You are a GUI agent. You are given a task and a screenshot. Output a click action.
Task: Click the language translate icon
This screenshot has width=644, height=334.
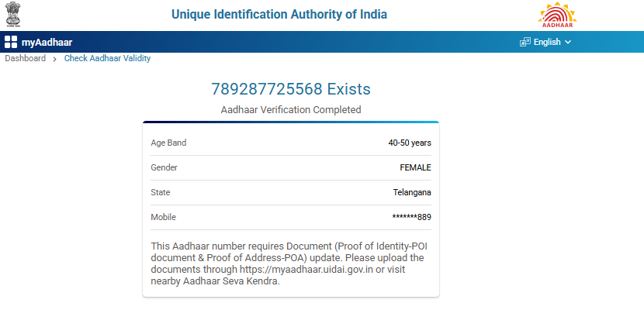(525, 42)
